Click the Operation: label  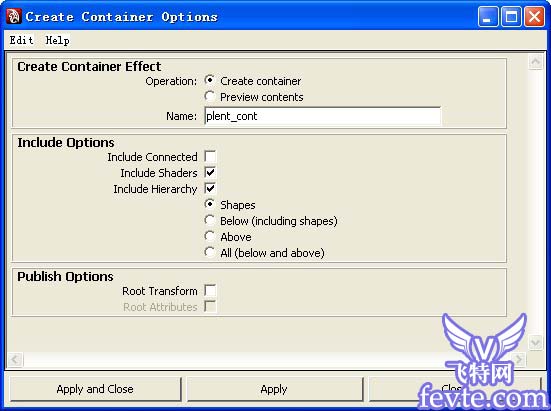pos(171,81)
